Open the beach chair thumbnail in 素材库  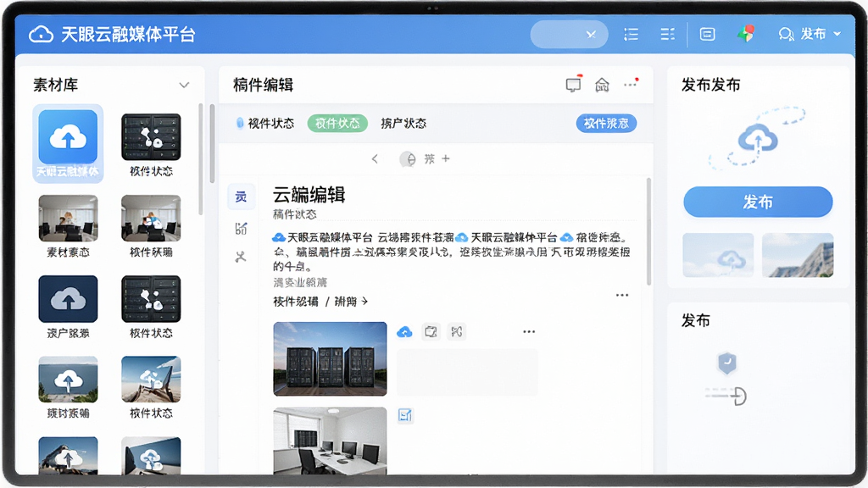tap(151, 380)
